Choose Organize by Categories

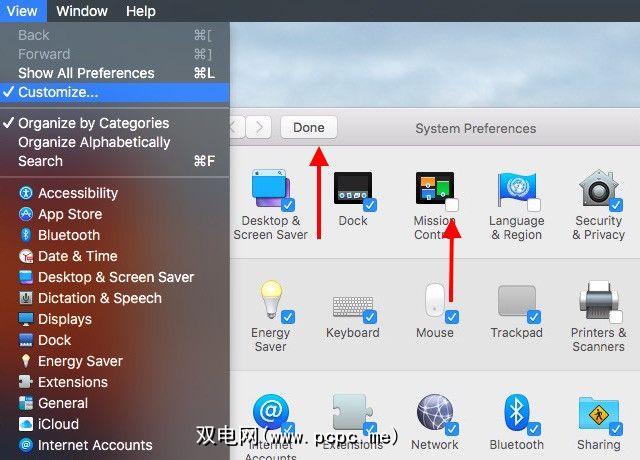(115, 123)
